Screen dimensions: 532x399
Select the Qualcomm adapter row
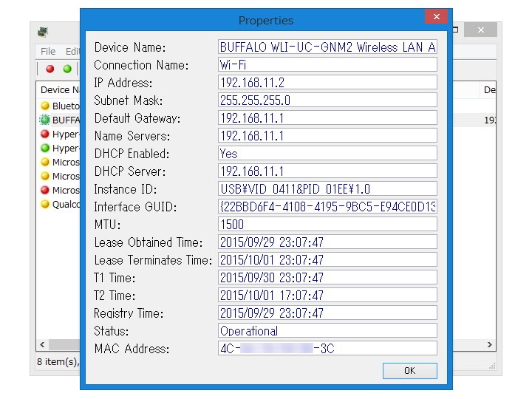(60, 204)
